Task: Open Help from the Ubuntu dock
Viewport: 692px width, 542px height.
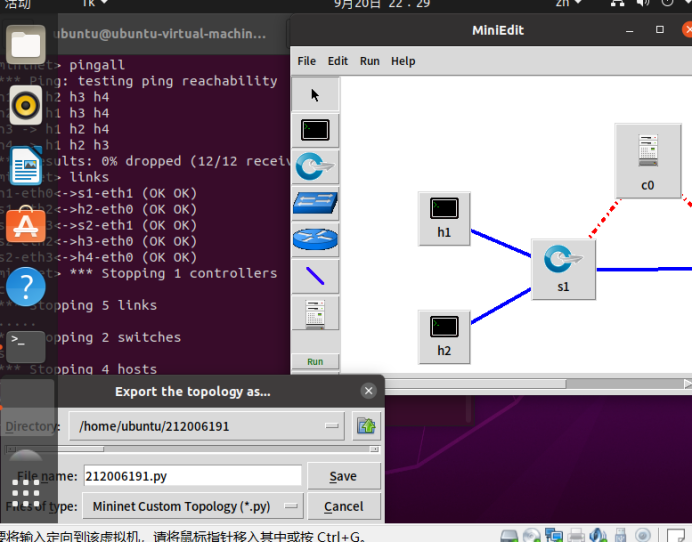Action: pos(26,286)
